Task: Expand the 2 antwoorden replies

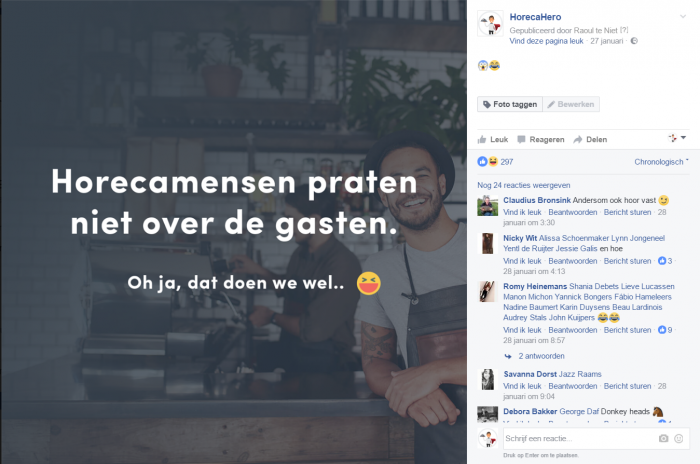Action: tap(541, 356)
